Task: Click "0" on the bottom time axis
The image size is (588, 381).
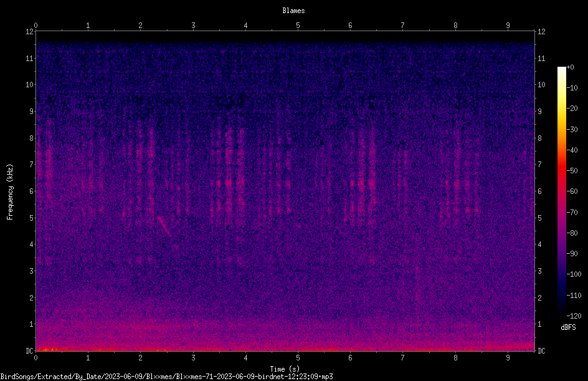Action: coord(36,358)
